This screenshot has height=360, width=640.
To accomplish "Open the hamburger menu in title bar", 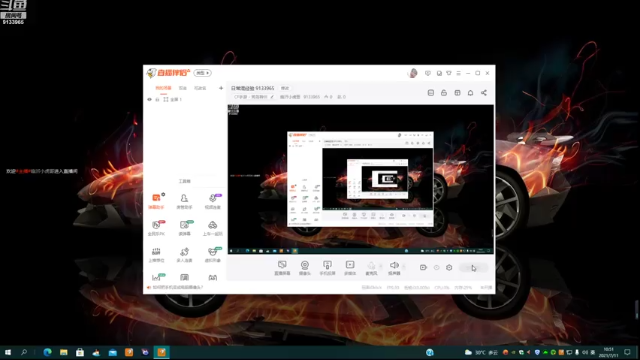I will tap(458, 73).
